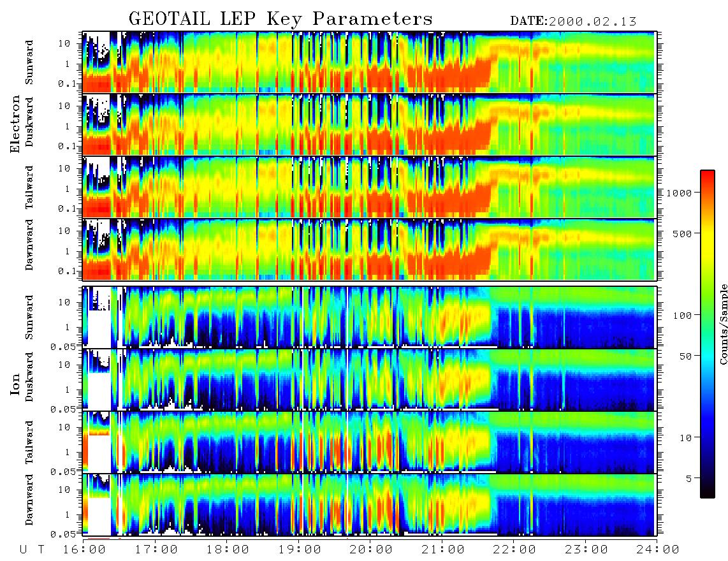Click the 17:00 time tick label

(x=156, y=550)
